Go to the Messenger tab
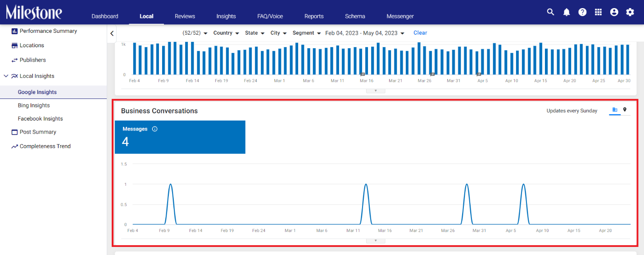The height and width of the screenshot is (255, 644). (400, 16)
